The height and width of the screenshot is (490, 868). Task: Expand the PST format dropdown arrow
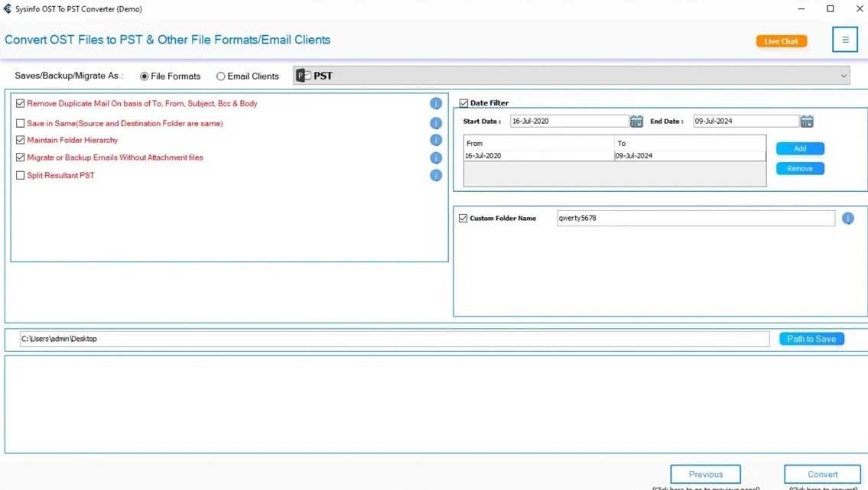(x=844, y=76)
